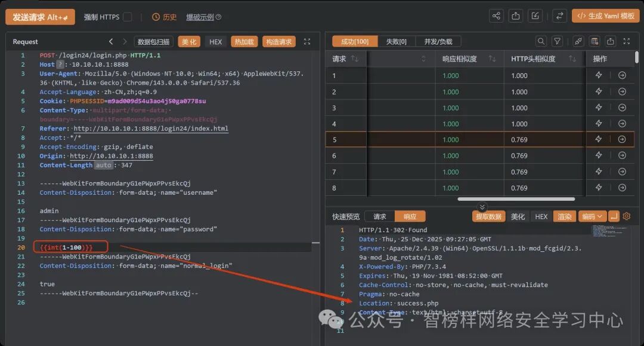Click the 构造请求 button
Viewport: 644px width, 346px height.
[279, 42]
